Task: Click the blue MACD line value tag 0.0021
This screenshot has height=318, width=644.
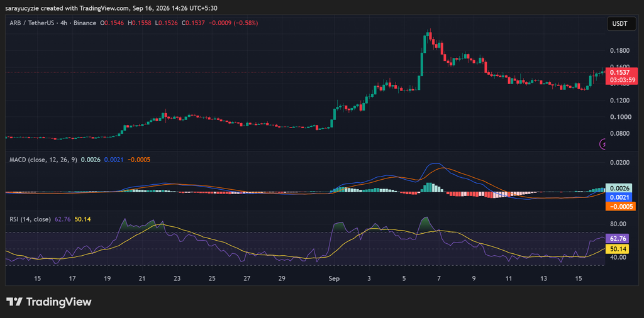Action: (x=621, y=197)
